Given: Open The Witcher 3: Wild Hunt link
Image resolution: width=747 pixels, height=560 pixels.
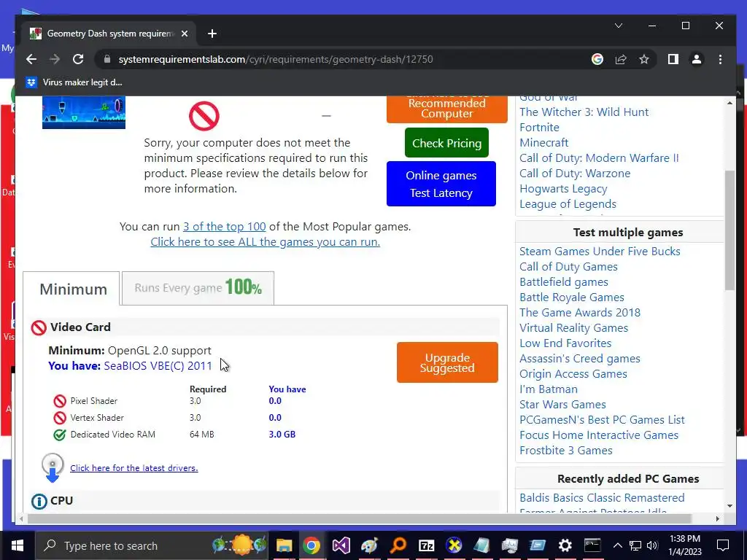Looking at the screenshot, I should (584, 112).
